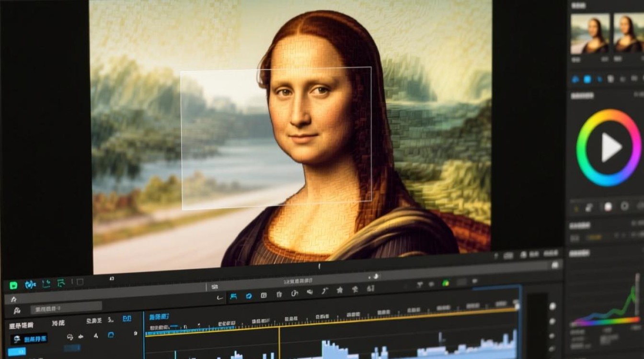Click the trash icon in timeline toolbar
The width and height of the screenshot is (644, 359).
pyautogui.click(x=279, y=295)
